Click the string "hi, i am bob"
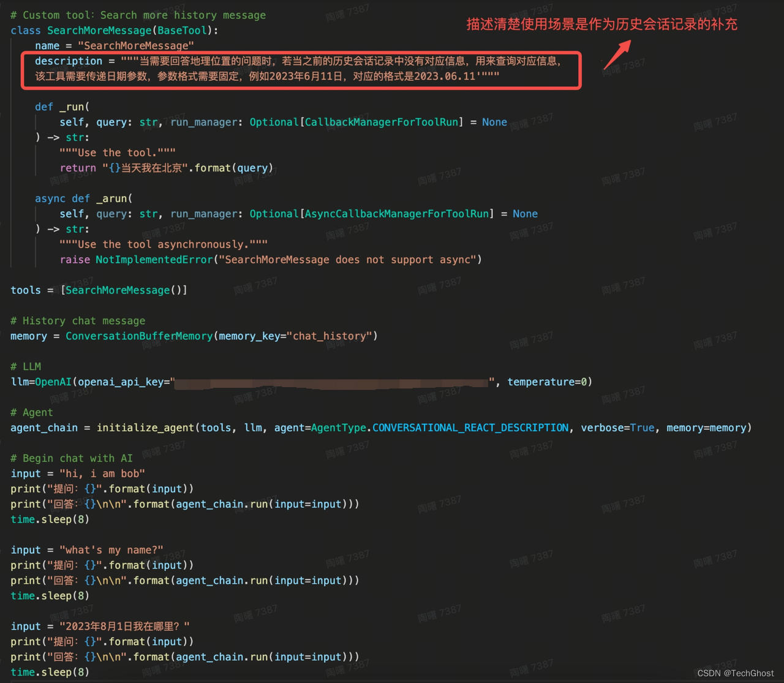Viewport: 784px width, 683px height. tap(102, 474)
